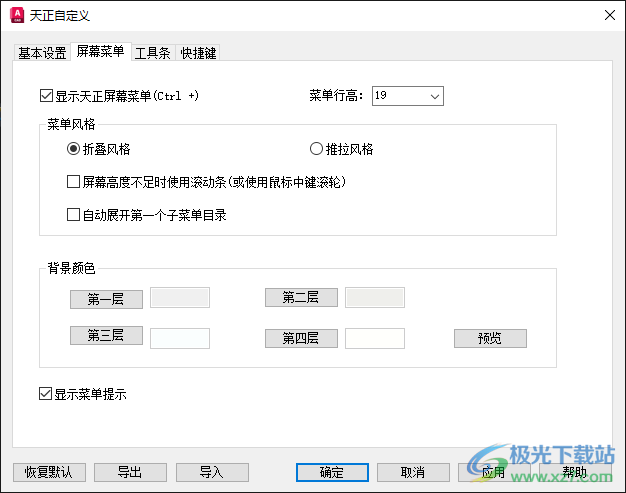This screenshot has width=626, height=493.
Task: Click the 第三层 color button
Action: 106,335
